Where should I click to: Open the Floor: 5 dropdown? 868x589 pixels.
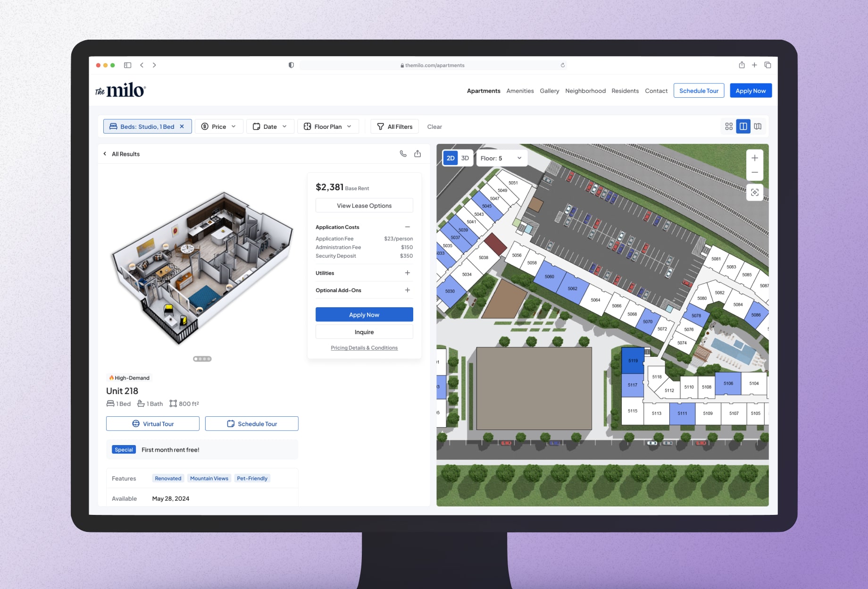[501, 158]
